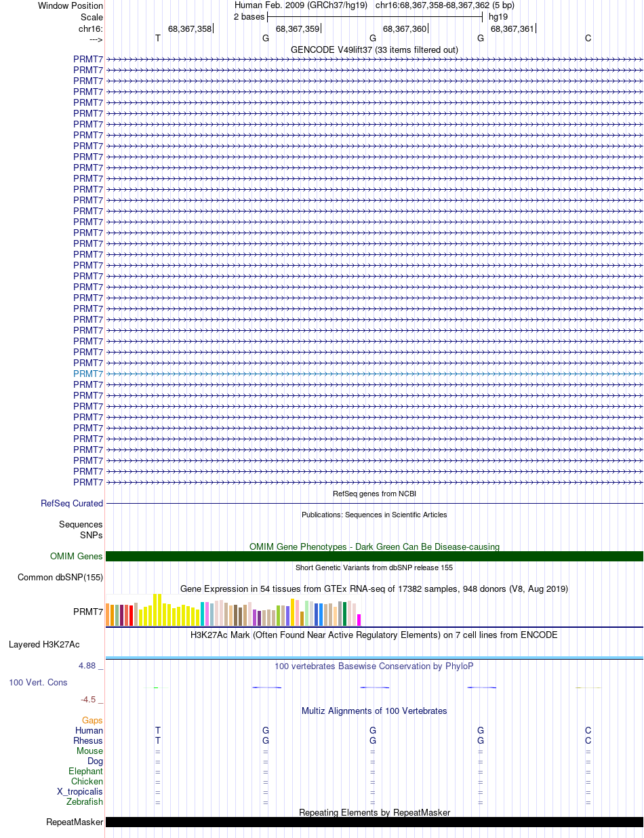Open 'Short Genetic Variants from dbSNP release 155'
This screenshot has width=644, height=838.
(374, 567)
